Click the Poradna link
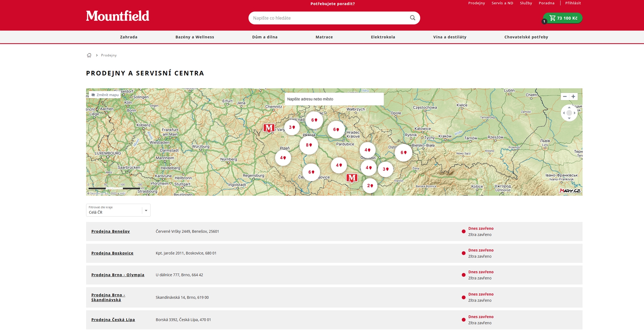Viewport: 644px width, 330px height. coord(546,3)
